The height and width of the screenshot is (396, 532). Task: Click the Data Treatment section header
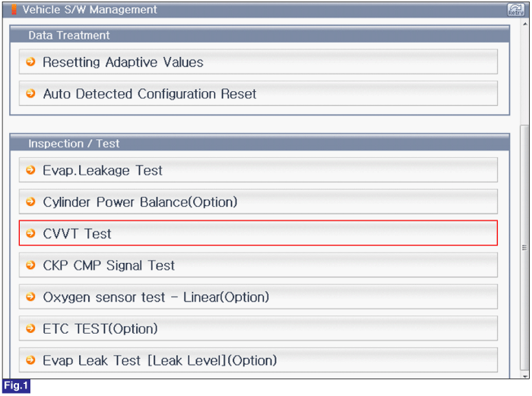260,35
